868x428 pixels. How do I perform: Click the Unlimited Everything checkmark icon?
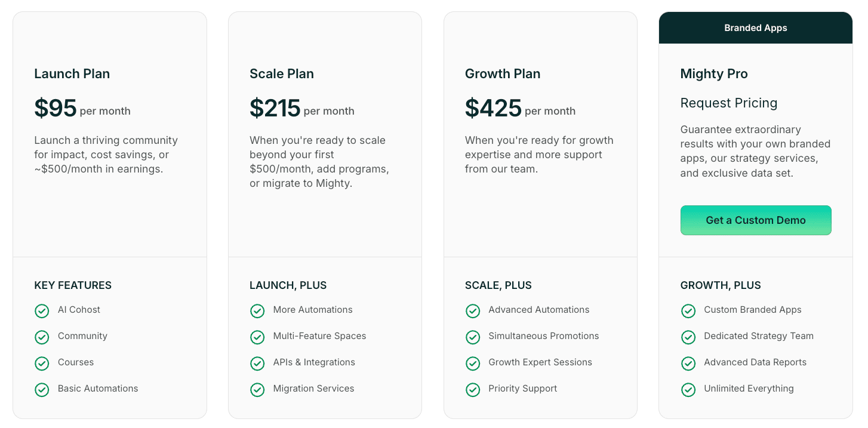[688, 389]
